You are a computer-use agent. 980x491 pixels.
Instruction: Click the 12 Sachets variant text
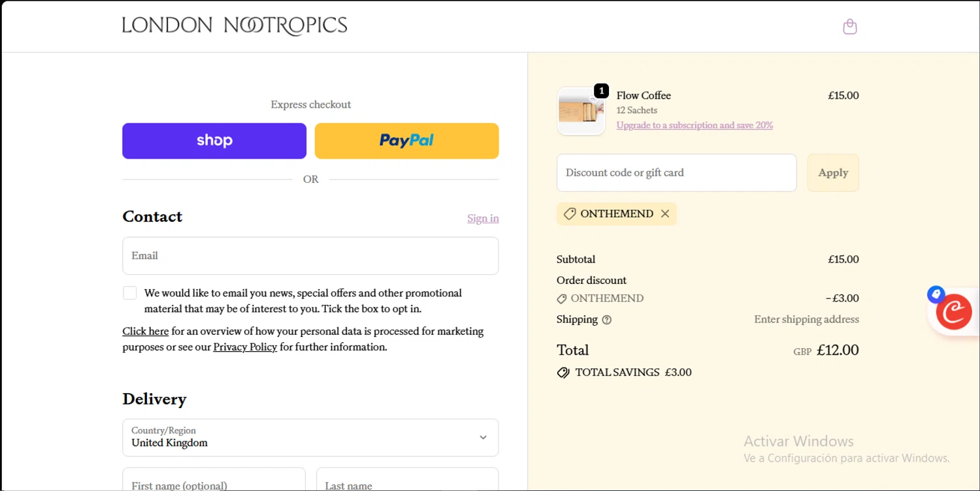637,110
